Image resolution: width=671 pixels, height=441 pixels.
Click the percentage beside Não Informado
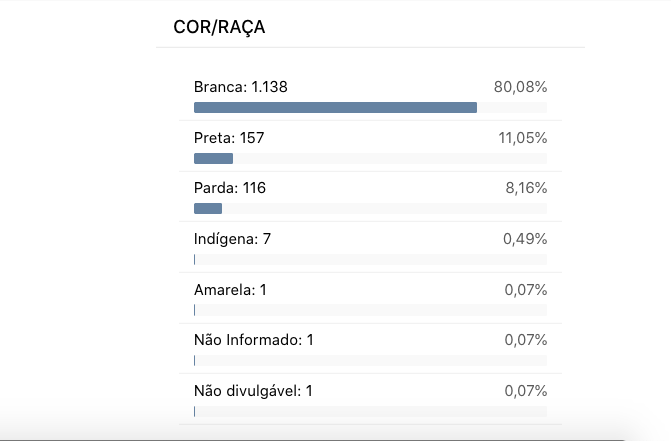524,340
